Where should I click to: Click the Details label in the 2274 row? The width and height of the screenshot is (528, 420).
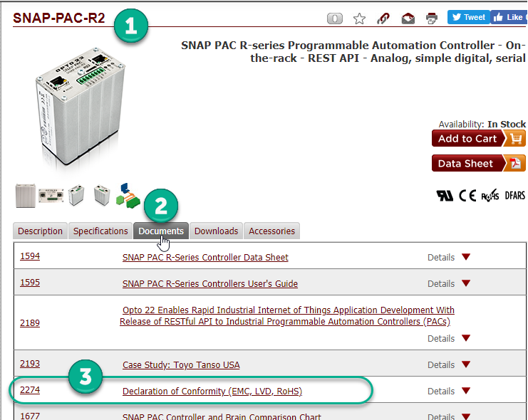(x=441, y=392)
